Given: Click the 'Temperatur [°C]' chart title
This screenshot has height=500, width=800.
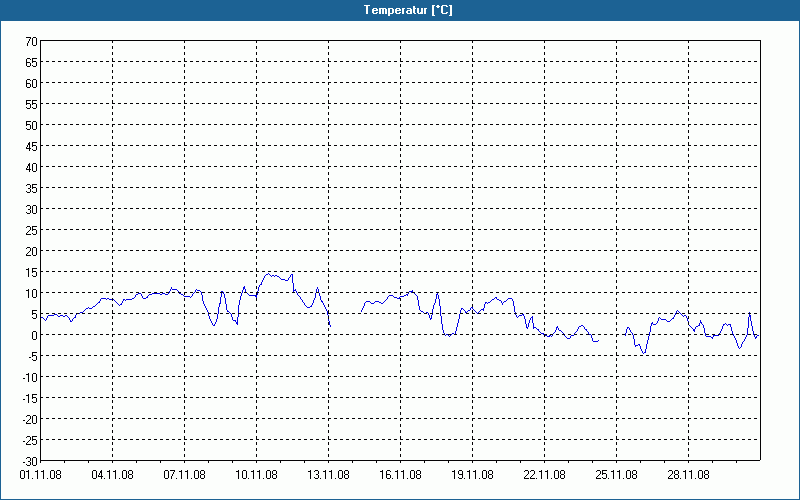Looking at the screenshot, I should [408, 10].
